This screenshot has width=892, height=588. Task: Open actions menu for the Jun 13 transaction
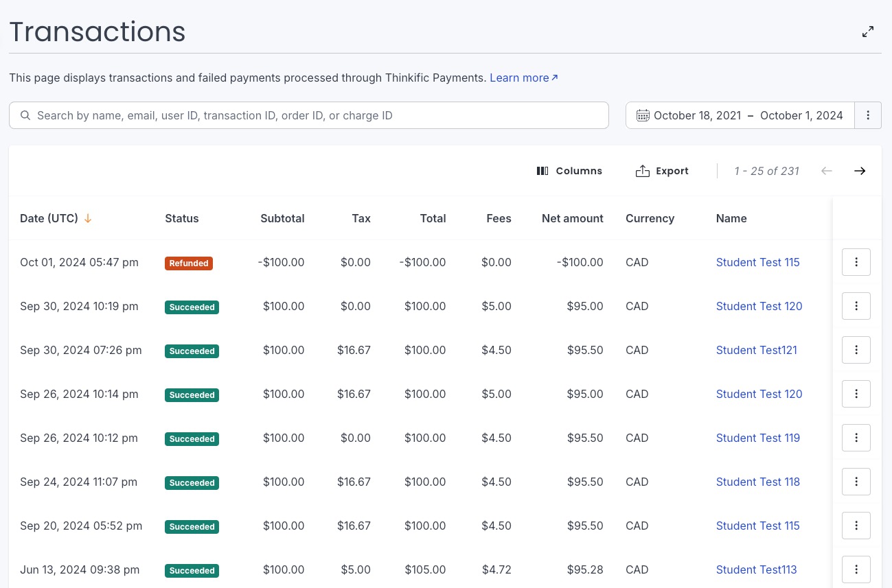coord(856,569)
